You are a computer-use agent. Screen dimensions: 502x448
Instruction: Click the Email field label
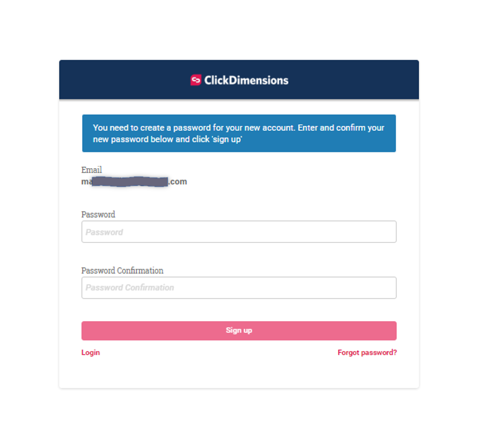[92, 170]
